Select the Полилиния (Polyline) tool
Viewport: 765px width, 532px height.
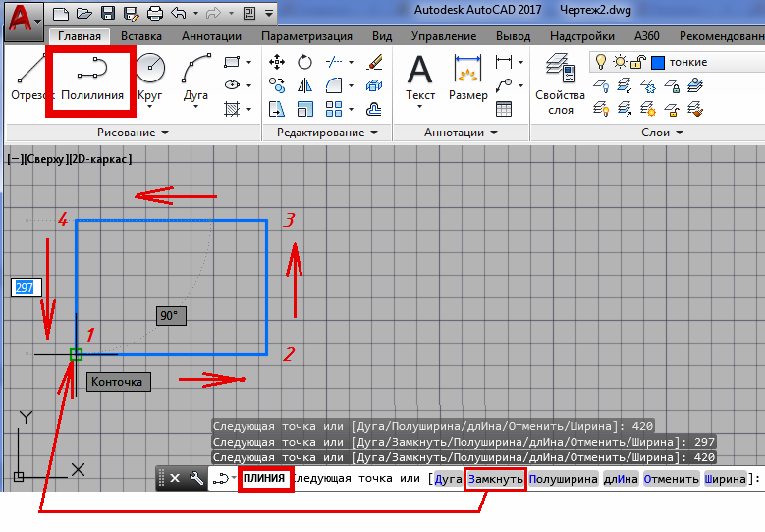click(91, 78)
